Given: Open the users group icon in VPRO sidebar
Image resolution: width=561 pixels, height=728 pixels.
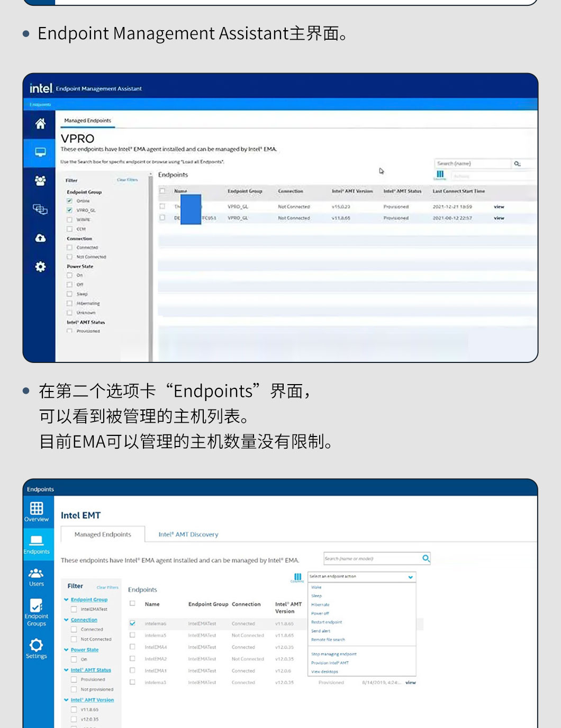Looking at the screenshot, I should [40, 181].
